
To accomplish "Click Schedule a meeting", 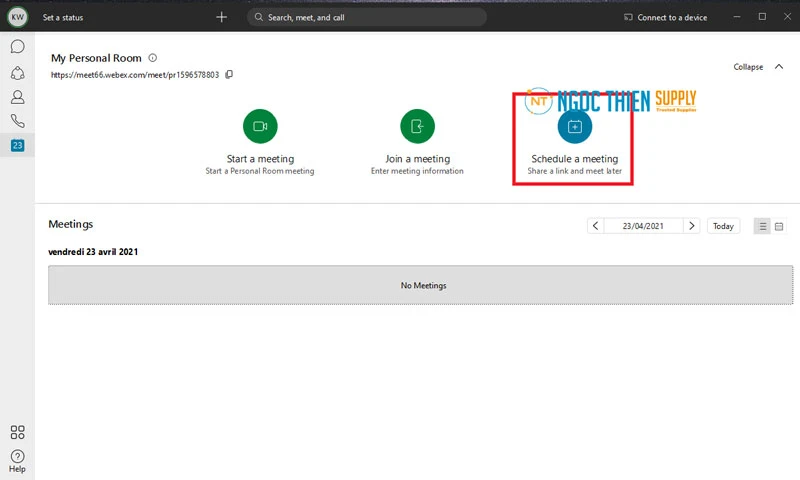I will coord(574,126).
